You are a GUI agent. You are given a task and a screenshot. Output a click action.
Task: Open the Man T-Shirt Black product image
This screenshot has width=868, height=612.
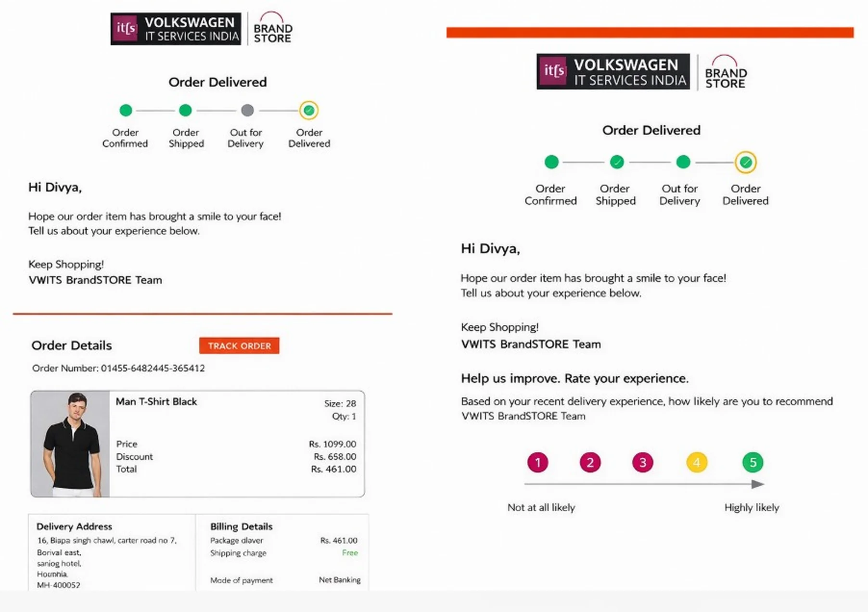coord(70,444)
